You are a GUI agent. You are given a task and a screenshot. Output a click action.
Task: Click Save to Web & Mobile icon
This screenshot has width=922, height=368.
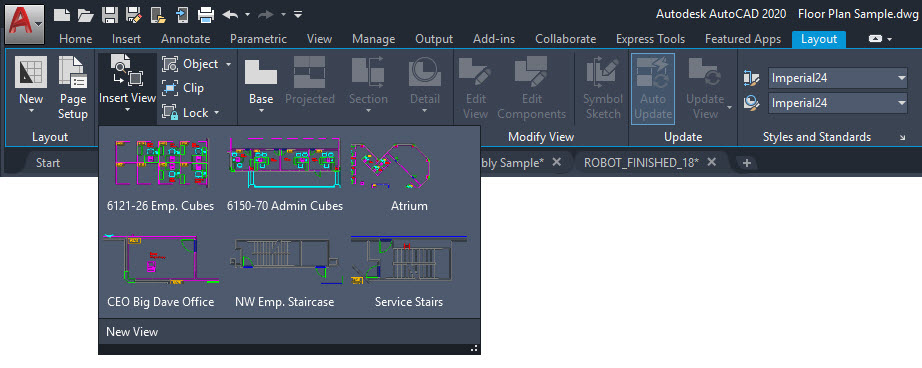pos(182,14)
